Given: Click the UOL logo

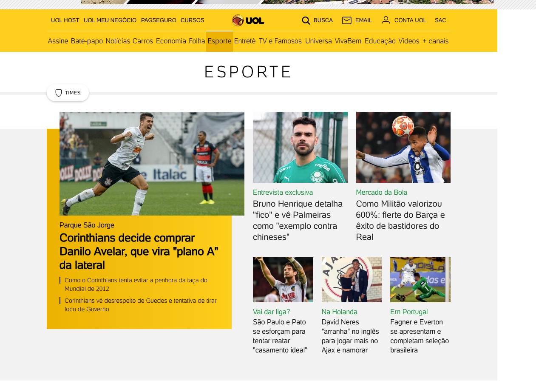Looking at the screenshot, I should [248, 20].
